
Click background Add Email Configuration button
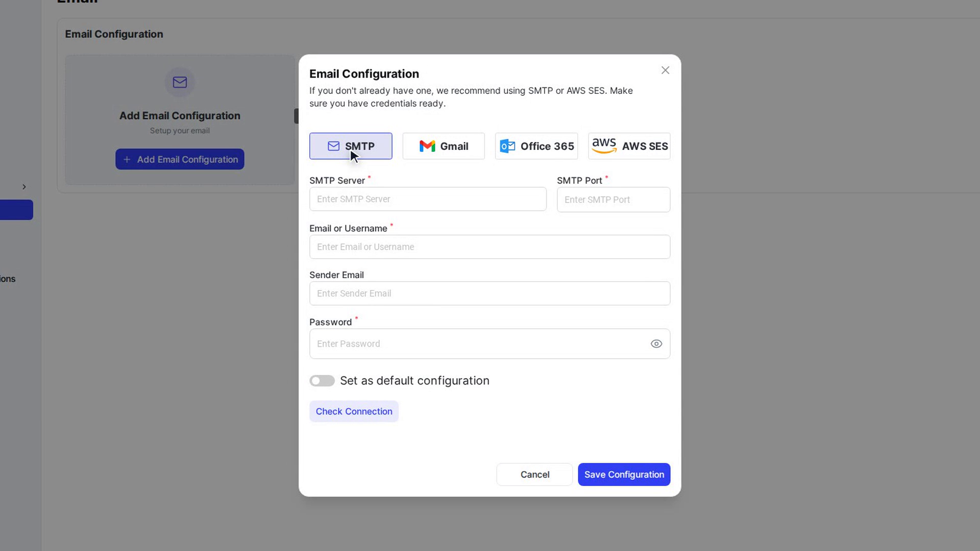point(180,159)
